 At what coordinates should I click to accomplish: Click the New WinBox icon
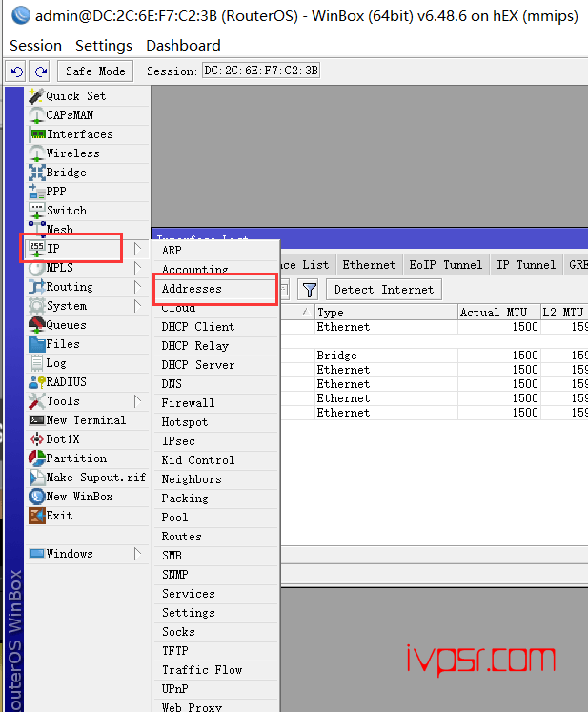36,497
